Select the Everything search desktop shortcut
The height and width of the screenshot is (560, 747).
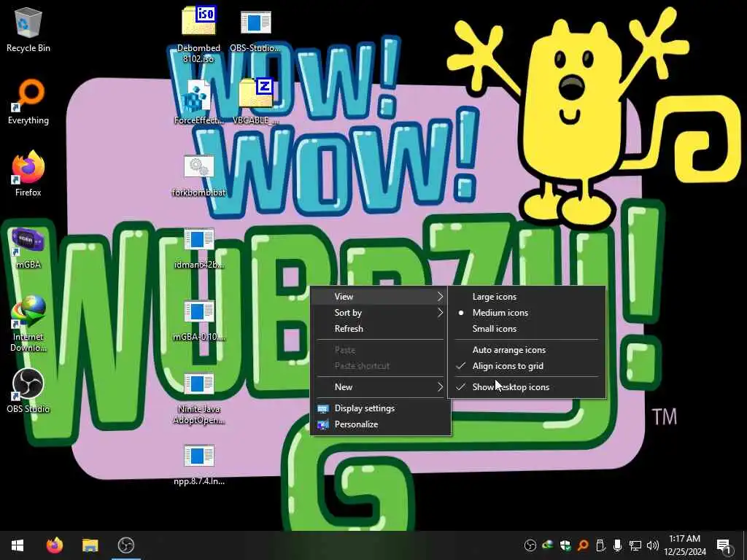(x=28, y=102)
